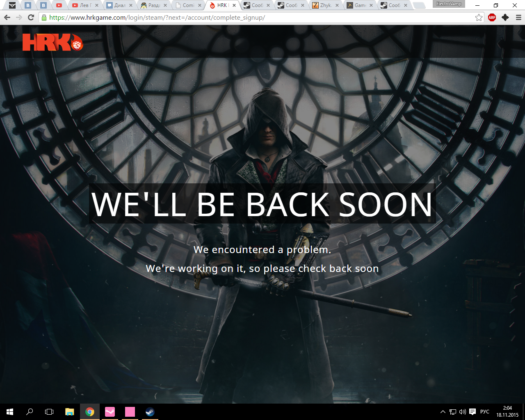
Task: Click the HRK logo
Action: [53, 42]
